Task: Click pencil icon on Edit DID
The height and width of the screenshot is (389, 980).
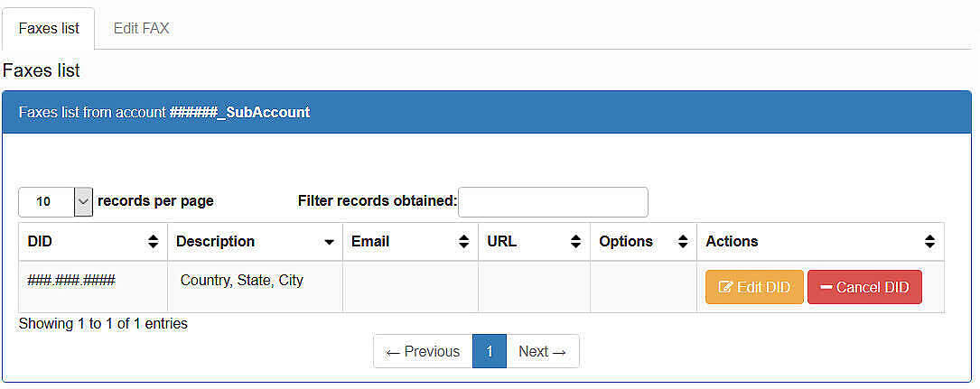Action: (725, 287)
